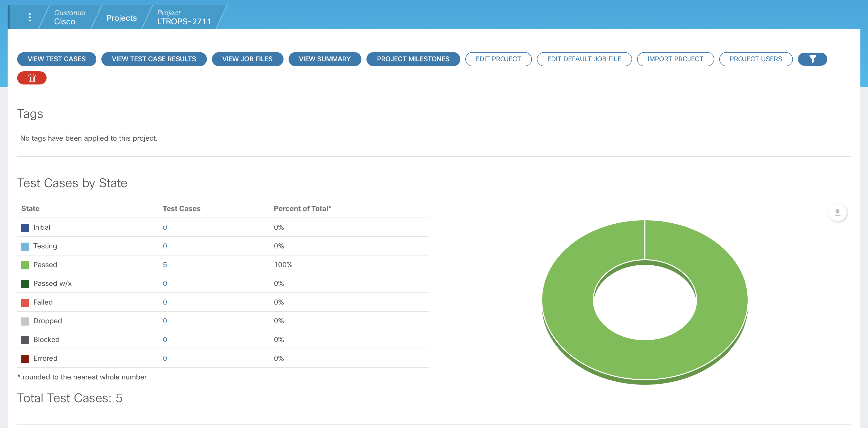
Task: Click the green Passed color swatch
Action: point(25,265)
